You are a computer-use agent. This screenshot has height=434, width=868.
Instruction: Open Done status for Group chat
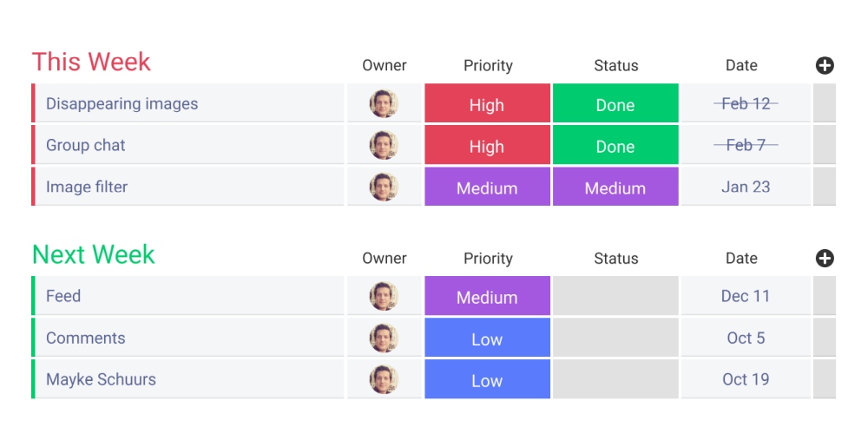(x=615, y=146)
